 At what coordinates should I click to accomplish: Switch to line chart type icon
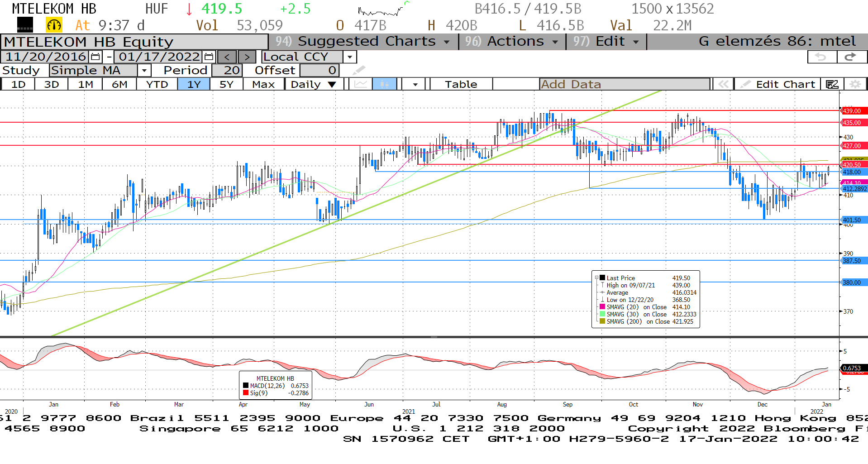point(361,84)
